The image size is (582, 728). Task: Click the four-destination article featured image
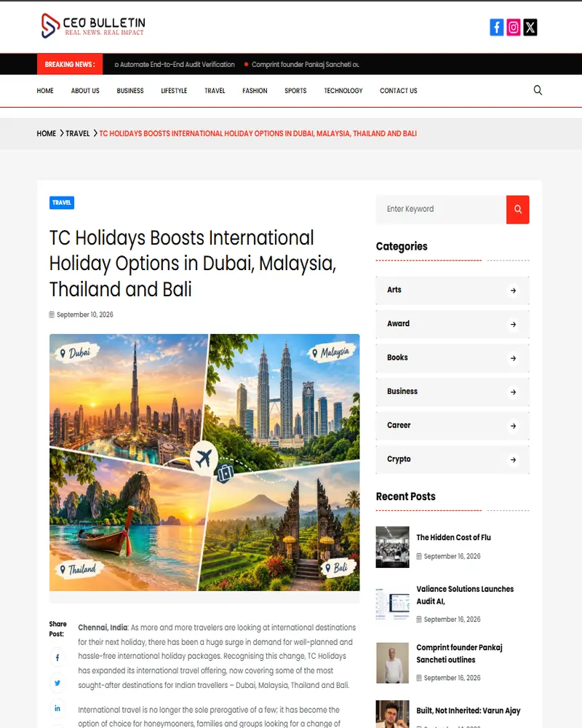click(x=204, y=462)
